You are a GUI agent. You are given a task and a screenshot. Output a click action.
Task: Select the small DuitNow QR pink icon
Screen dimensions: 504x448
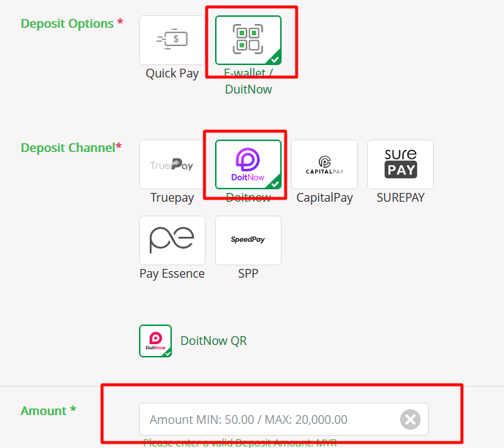coord(156,341)
